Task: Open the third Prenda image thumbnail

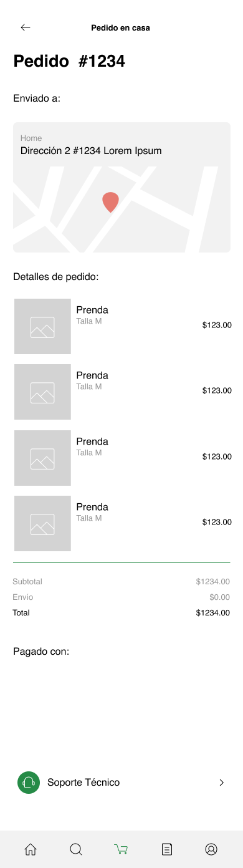Action: click(42, 458)
